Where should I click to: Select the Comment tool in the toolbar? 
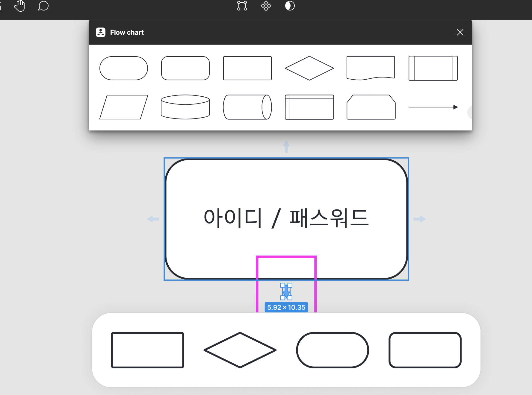pos(43,6)
